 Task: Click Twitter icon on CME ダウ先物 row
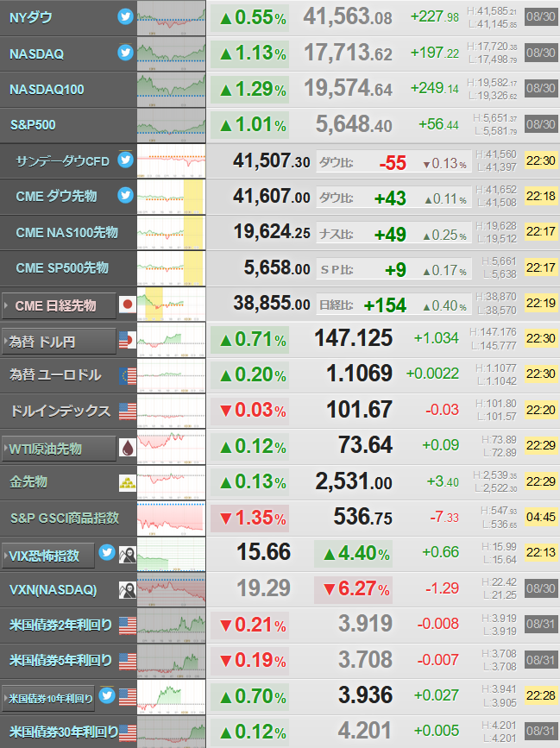(125, 195)
